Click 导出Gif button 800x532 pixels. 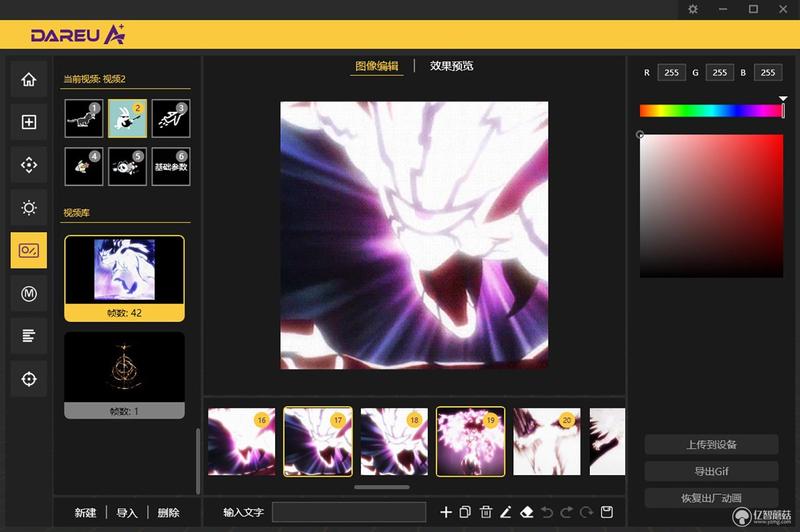point(711,471)
